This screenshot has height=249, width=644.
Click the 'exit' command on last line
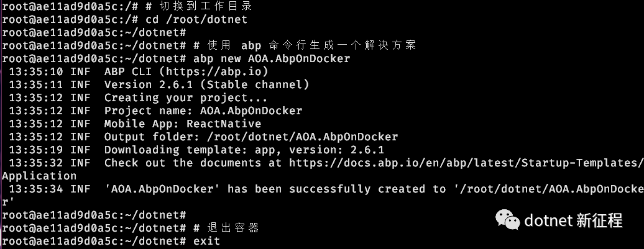coord(206,241)
